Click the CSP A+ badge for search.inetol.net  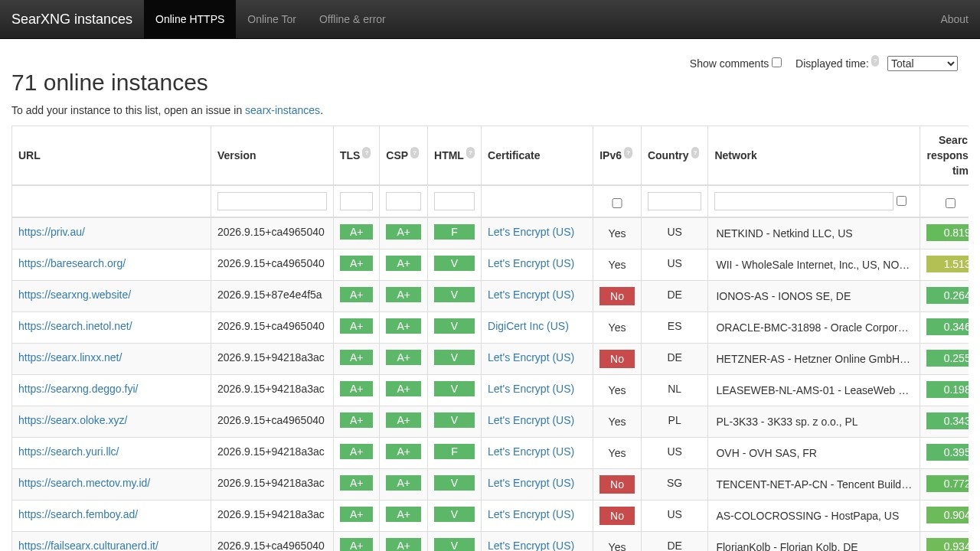click(x=403, y=326)
